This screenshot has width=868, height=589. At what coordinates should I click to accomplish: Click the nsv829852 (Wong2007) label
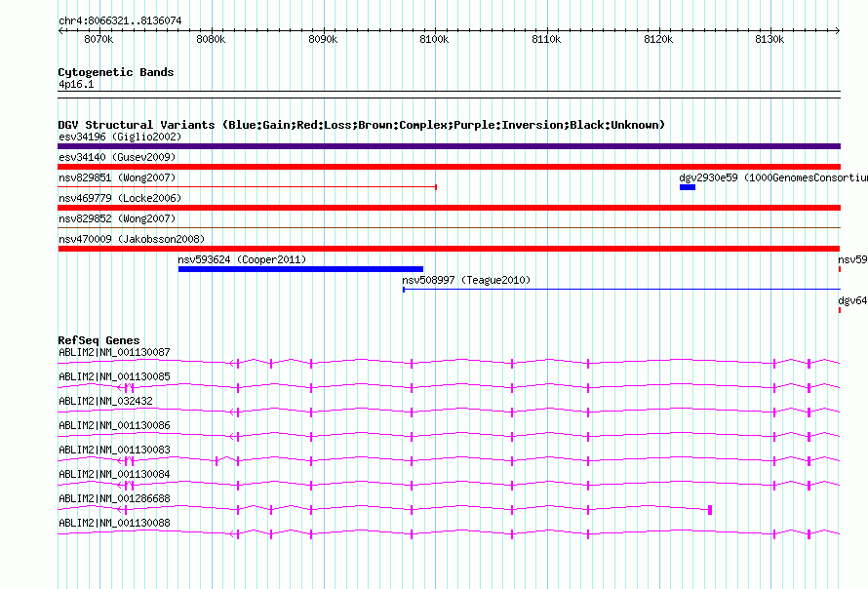(x=117, y=218)
